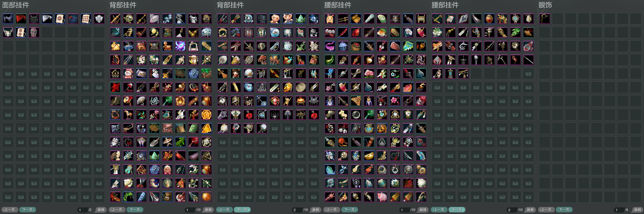The width and height of the screenshot is (644, 214).
Task: Choose the hamster with leaf hat pendant
Action: pos(382,32)
